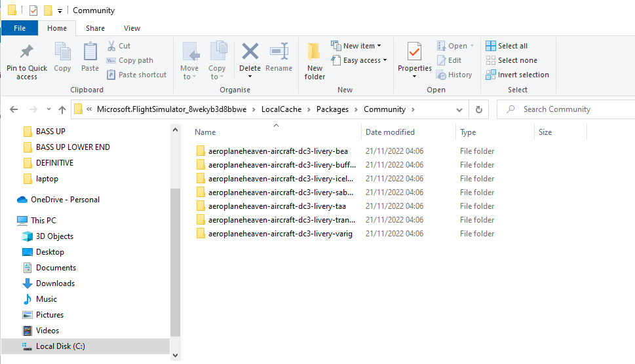Select the dc3-livery-taa folder

[277, 206]
